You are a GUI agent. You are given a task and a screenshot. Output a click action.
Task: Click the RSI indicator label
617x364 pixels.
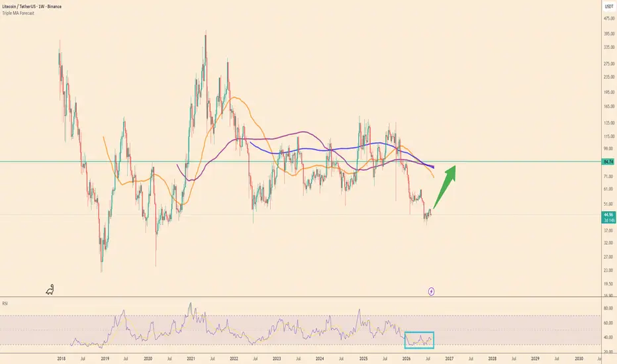5,303
